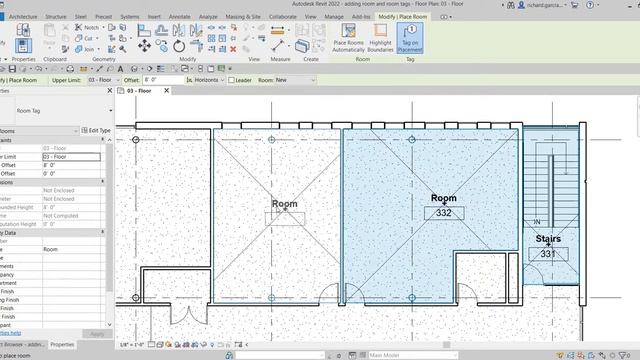The width and height of the screenshot is (640, 360).
Task: Click the Highlight Boundaries tool
Action: [x=380, y=38]
